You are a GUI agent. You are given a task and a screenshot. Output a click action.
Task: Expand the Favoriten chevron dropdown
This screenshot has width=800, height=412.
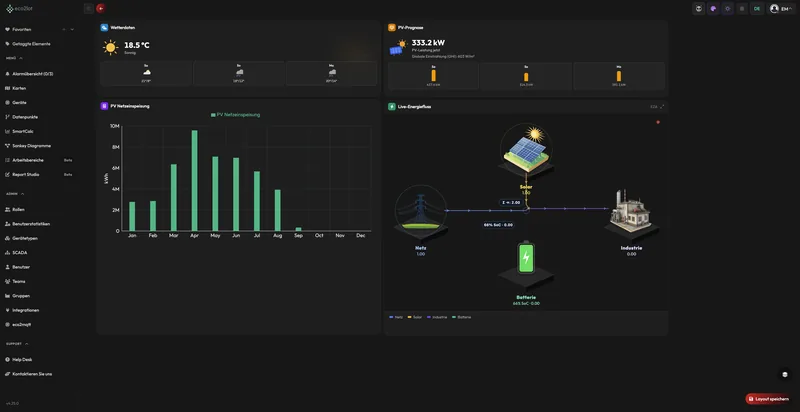click(72, 30)
